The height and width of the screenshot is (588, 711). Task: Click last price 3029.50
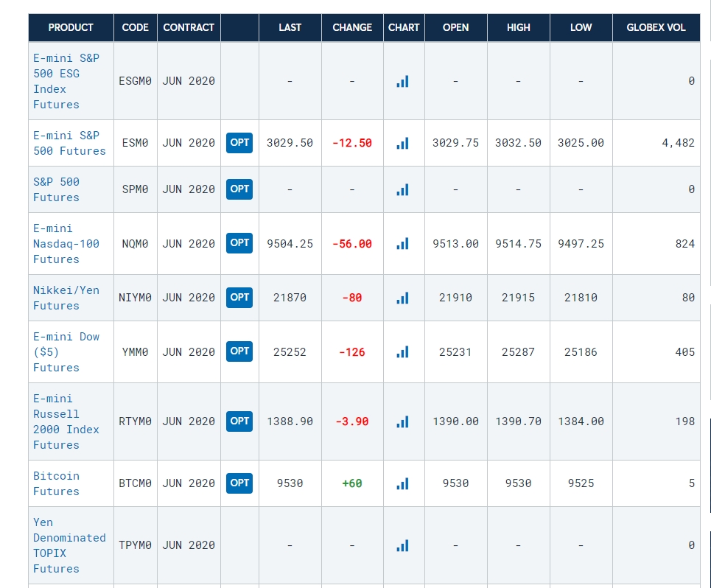pyautogui.click(x=290, y=143)
